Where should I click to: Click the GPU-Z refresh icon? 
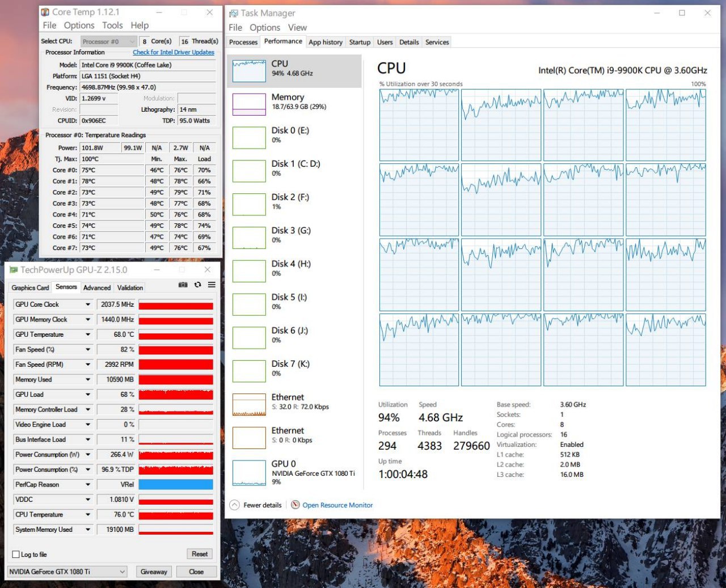coord(197,285)
